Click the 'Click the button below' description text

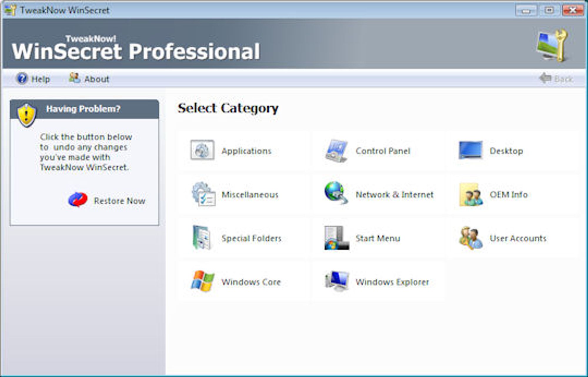[x=86, y=152]
